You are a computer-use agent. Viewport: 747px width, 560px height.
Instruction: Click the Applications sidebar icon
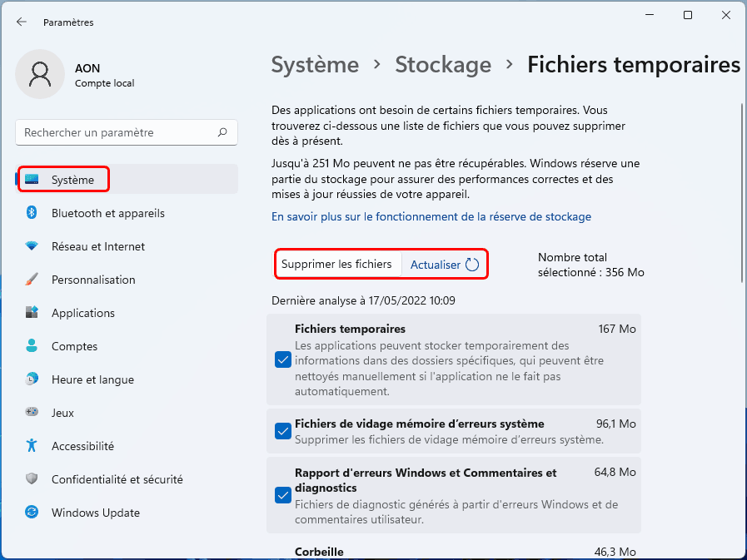coord(32,313)
